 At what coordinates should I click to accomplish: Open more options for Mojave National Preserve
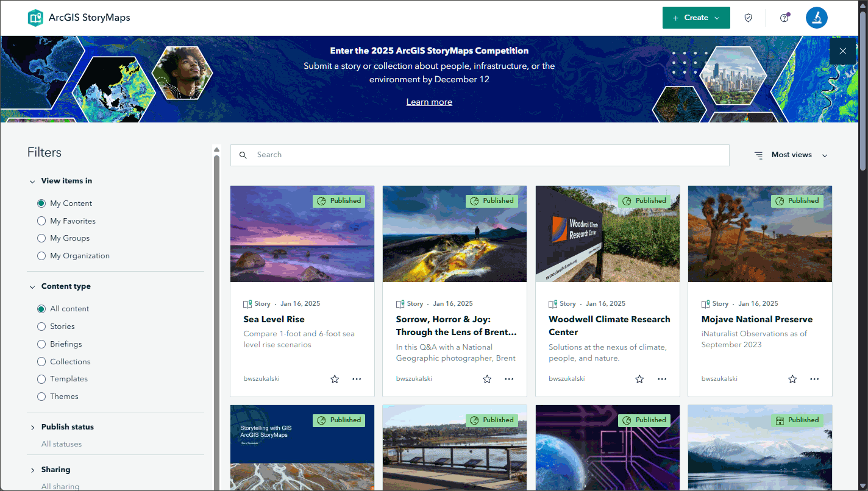(814, 379)
